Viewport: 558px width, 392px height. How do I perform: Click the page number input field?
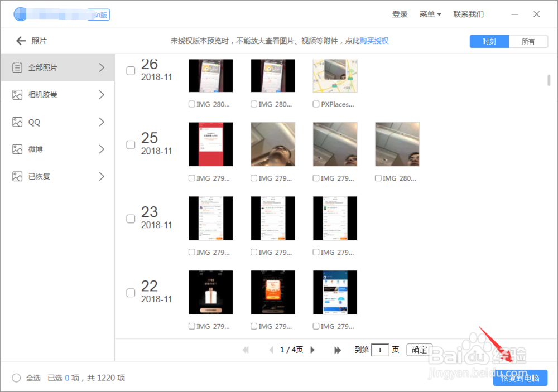point(380,350)
